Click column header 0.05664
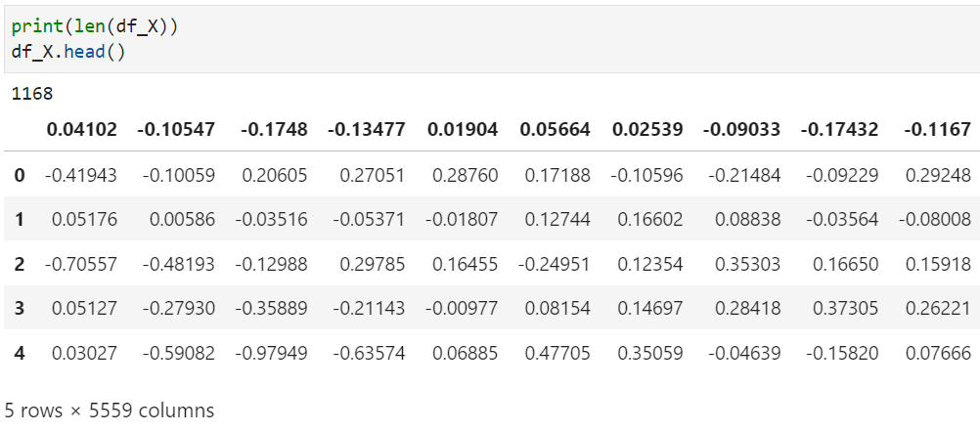 (x=555, y=129)
